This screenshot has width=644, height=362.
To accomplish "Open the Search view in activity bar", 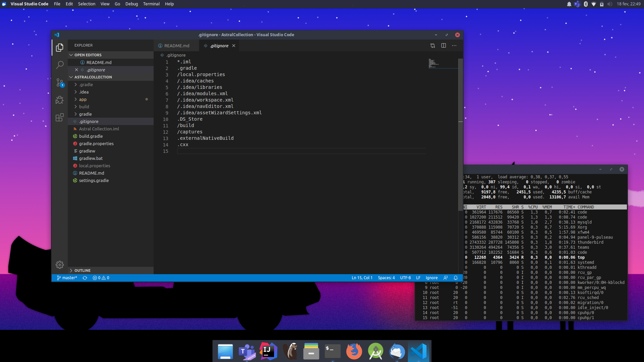I will 60,65.
